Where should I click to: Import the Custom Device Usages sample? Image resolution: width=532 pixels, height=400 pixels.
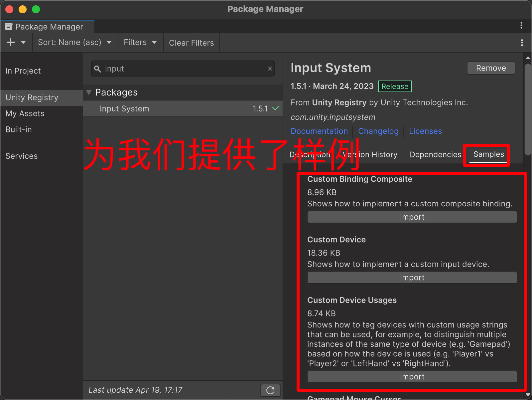[x=412, y=377]
